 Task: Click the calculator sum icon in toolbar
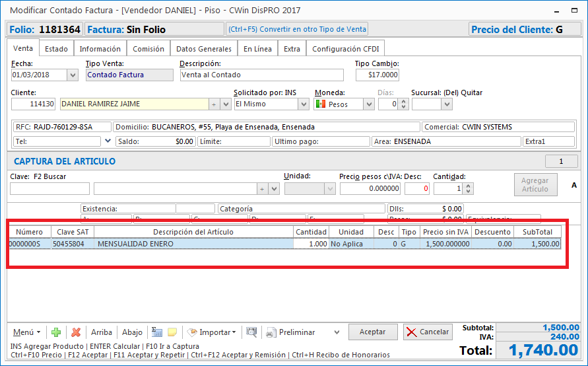pyautogui.click(x=157, y=332)
